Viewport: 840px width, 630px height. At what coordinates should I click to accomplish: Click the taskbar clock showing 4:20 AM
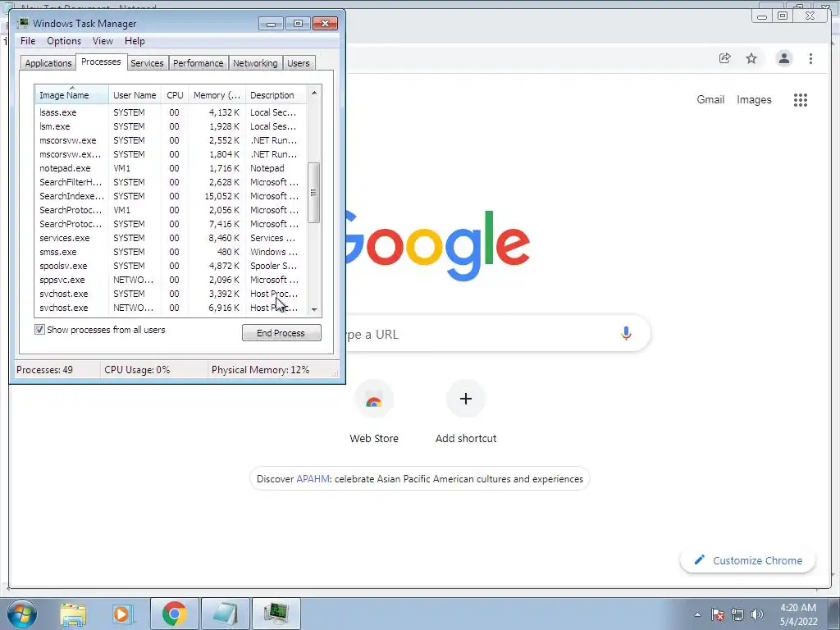798,614
